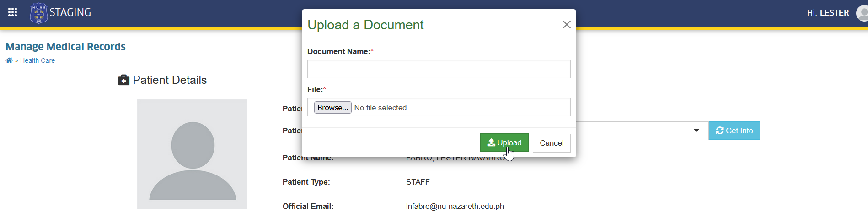Click the STAGING header text

click(70, 12)
